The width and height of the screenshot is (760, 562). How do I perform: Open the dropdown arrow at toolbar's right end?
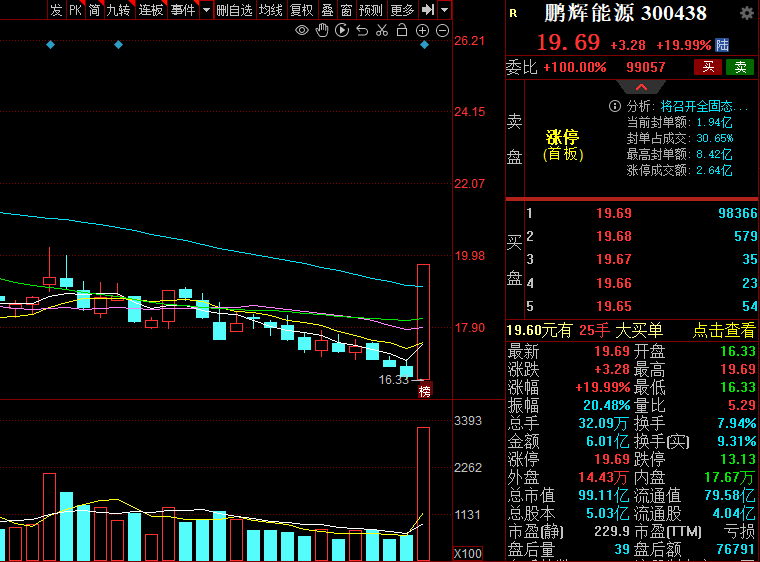point(444,10)
